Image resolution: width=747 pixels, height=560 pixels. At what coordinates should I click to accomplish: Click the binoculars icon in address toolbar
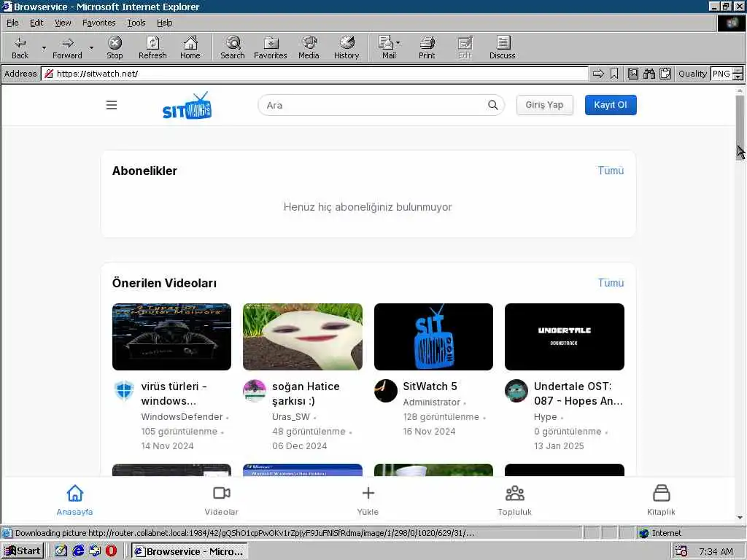(x=649, y=74)
